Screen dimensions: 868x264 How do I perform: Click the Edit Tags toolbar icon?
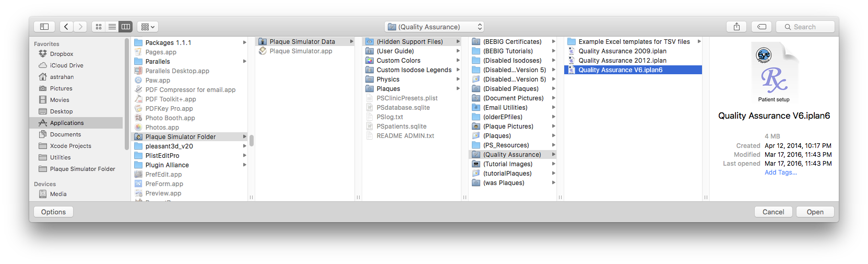coord(762,27)
